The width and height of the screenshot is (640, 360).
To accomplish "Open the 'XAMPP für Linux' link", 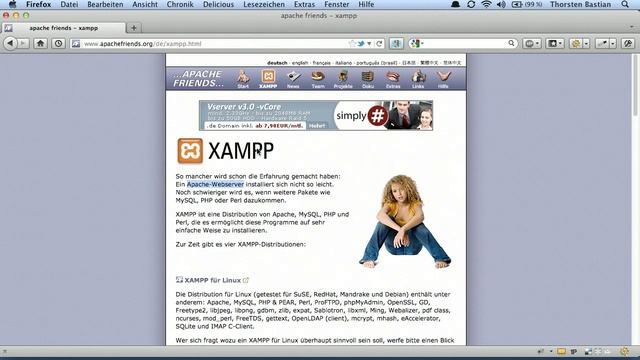I will point(213,280).
